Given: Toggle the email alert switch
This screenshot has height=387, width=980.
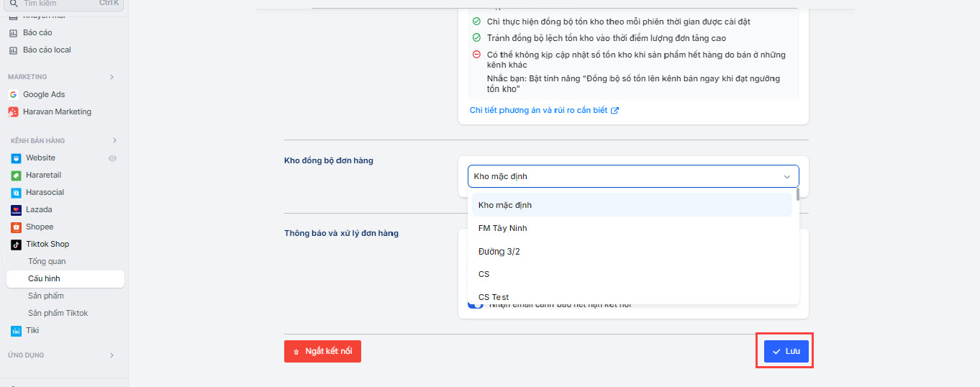Looking at the screenshot, I should click(476, 306).
